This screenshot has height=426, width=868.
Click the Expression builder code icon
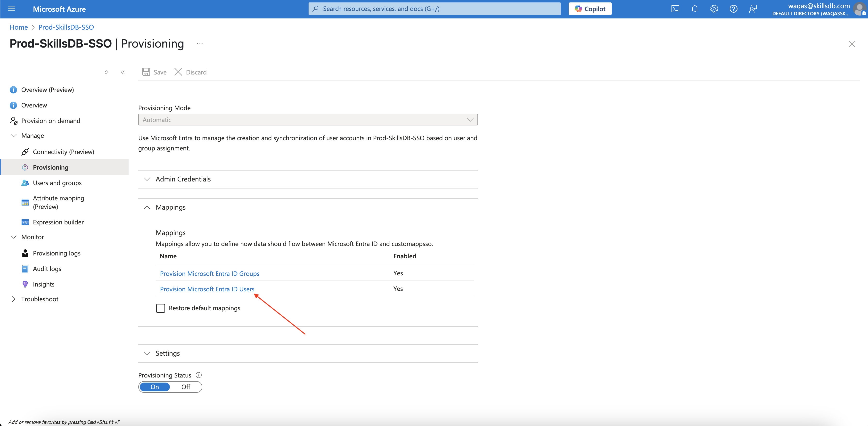coord(25,222)
